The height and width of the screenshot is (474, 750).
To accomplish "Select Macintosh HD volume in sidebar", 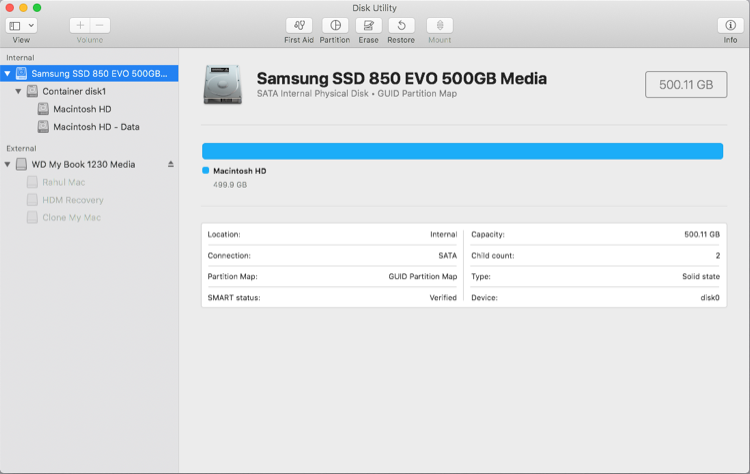I will click(82, 109).
